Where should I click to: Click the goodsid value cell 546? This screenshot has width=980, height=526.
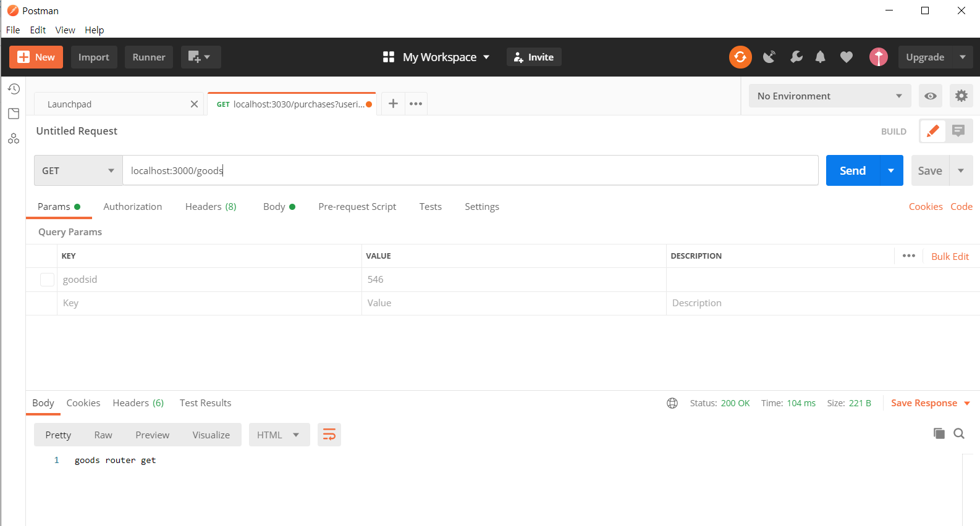click(x=514, y=280)
